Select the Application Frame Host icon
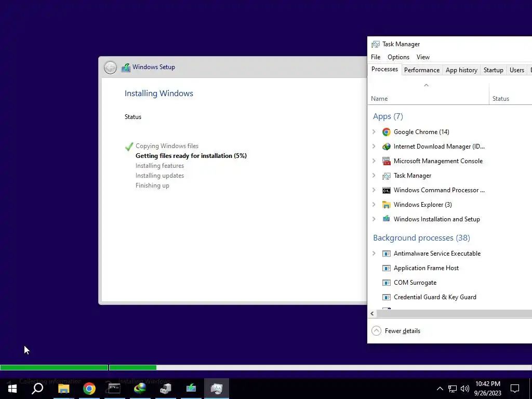The height and width of the screenshot is (399, 532). pos(387,268)
